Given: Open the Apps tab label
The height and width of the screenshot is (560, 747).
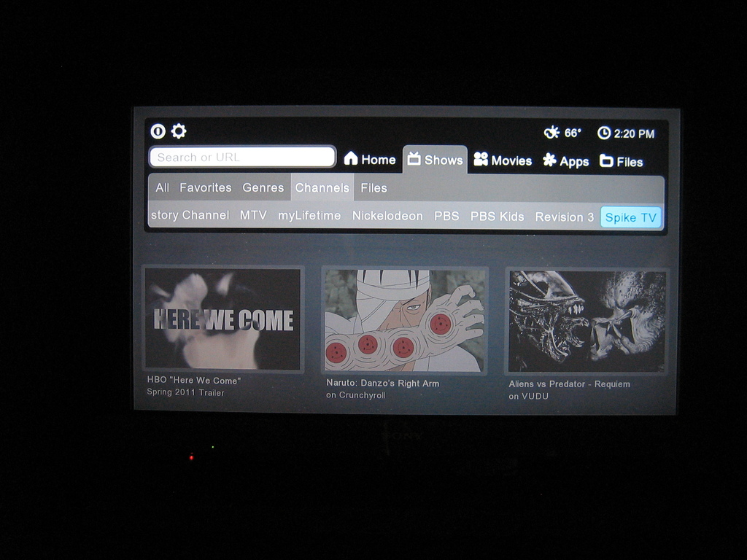Looking at the screenshot, I should 574,162.
